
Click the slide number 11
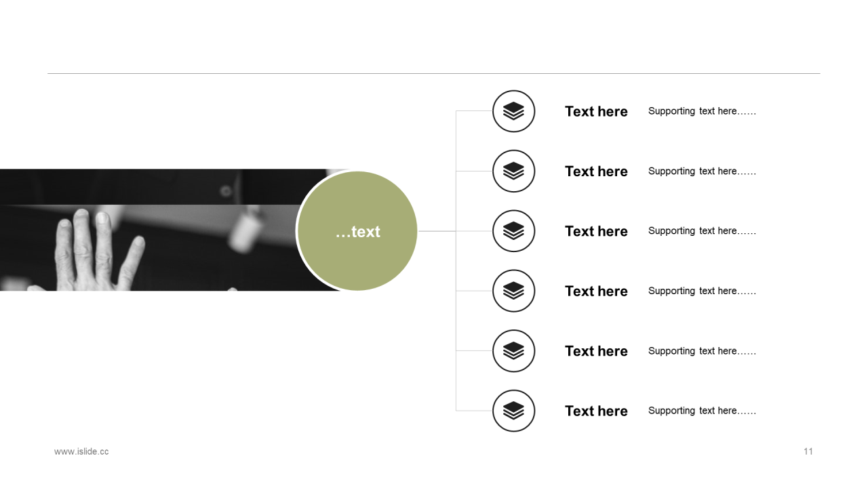click(x=808, y=451)
